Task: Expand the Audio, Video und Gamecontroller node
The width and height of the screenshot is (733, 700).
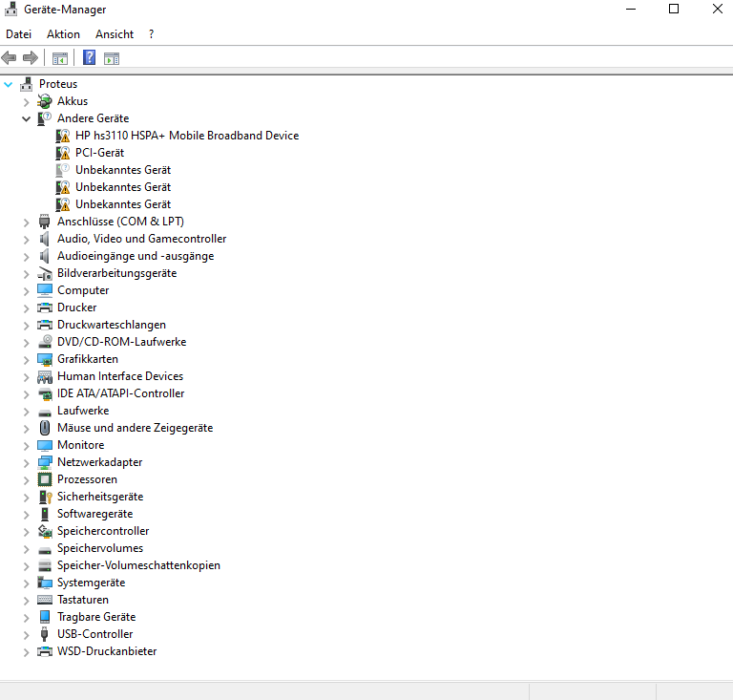Action: tap(26, 239)
